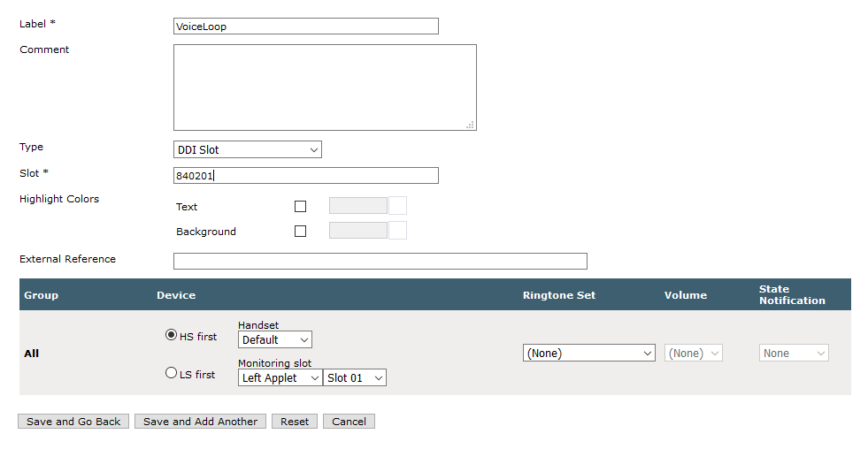Image resolution: width=868 pixels, height=449 pixels.
Task: Open the Slot 01 dropdown
Action: 355,377
